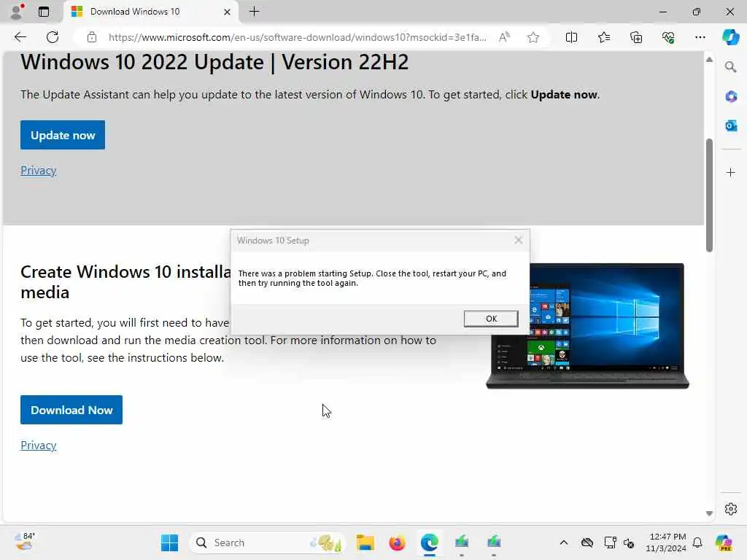This screenshot has width=747, height=560.
Task: Open Edge Settings and more menu
Action: [700, 37]
